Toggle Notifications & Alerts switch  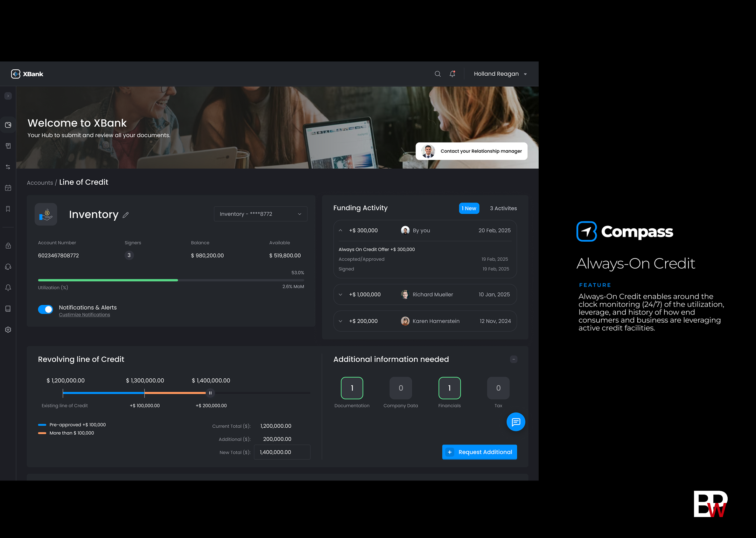click(45, 310)
